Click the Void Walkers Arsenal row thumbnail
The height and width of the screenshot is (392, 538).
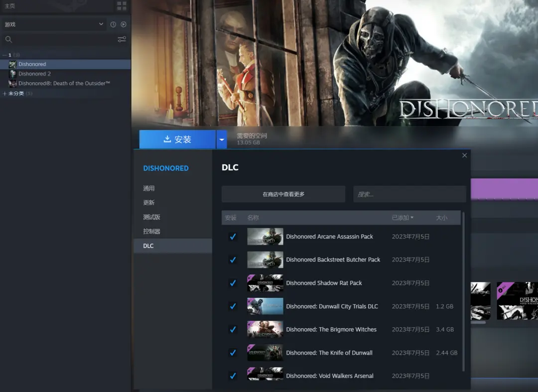click(265, 374)
